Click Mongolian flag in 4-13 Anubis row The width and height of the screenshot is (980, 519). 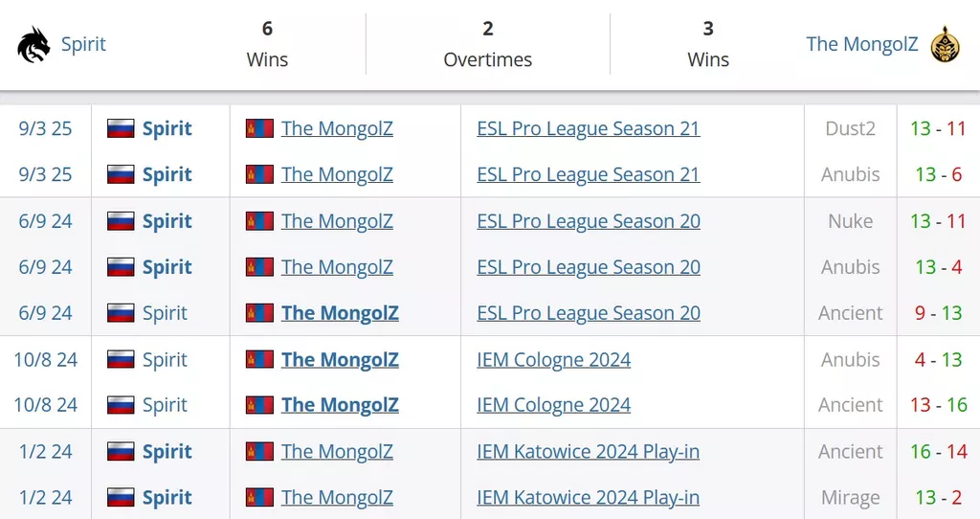click(x=259, y=359)
